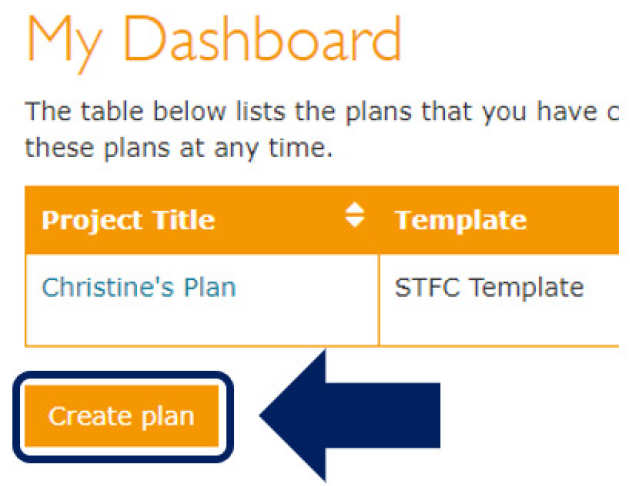The image size is (630, 486).
Task: Click the sort icon in Project Title header
Action: point(354,215)
